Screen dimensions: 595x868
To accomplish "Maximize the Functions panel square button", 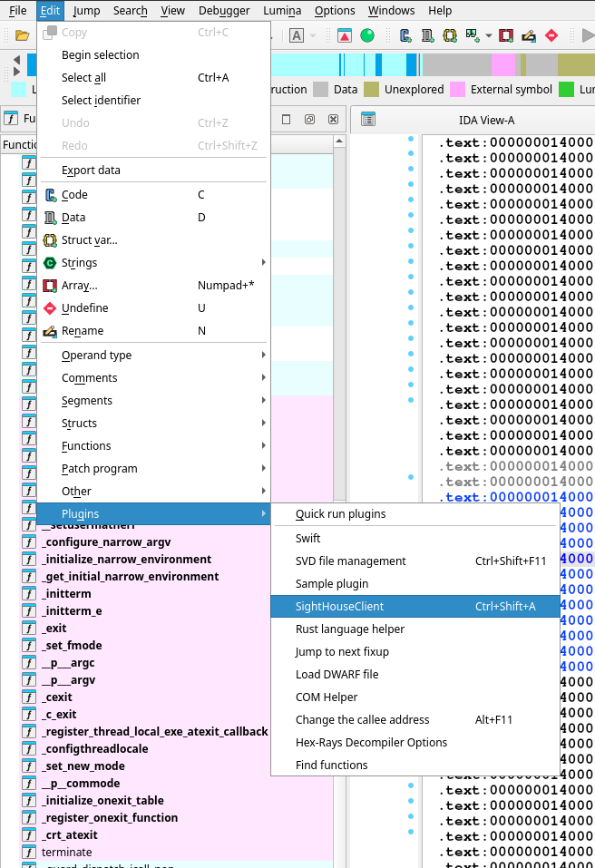I will pyautogui.click(x=286, y=120).
